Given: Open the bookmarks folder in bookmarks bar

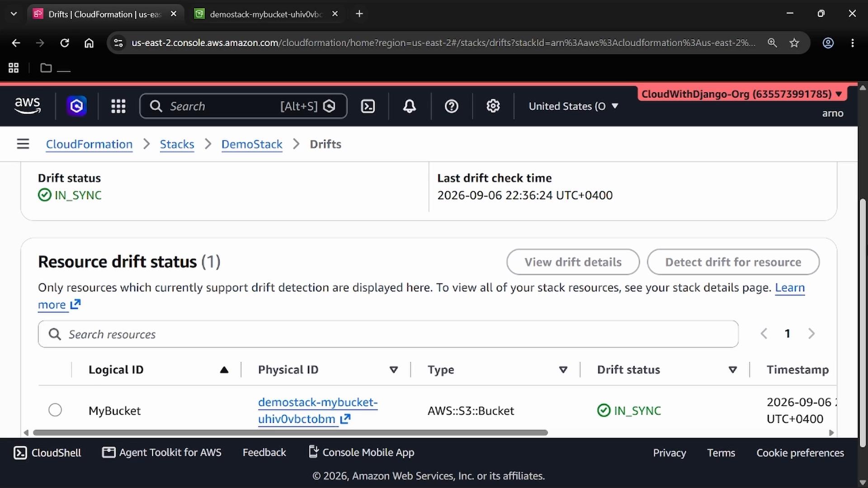Looking at the screenshot, I should 55,68.
